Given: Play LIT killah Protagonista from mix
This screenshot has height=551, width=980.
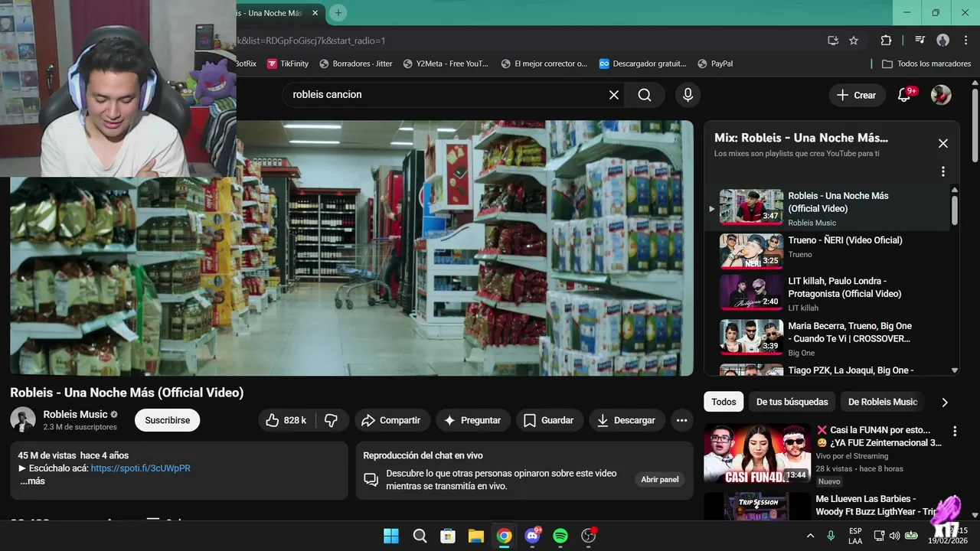Looking at the screenshot, I should [831, 293].
